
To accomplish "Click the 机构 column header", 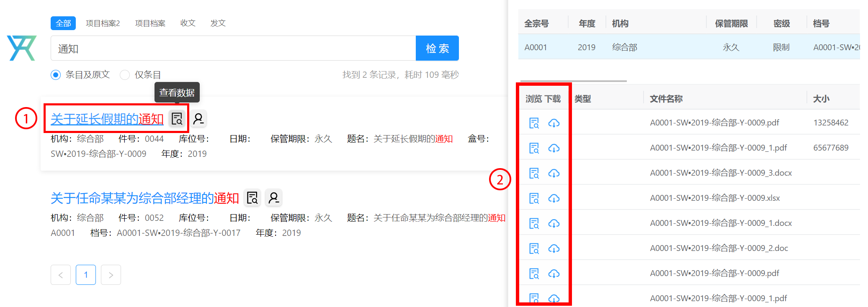I will coord(620,24).
